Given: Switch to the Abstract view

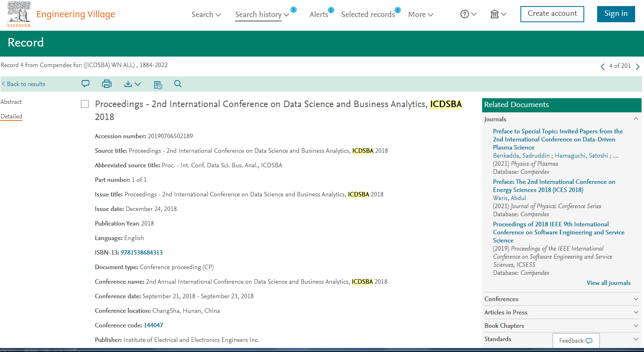Looking at the screenshot, I should [x=11, y=102].
